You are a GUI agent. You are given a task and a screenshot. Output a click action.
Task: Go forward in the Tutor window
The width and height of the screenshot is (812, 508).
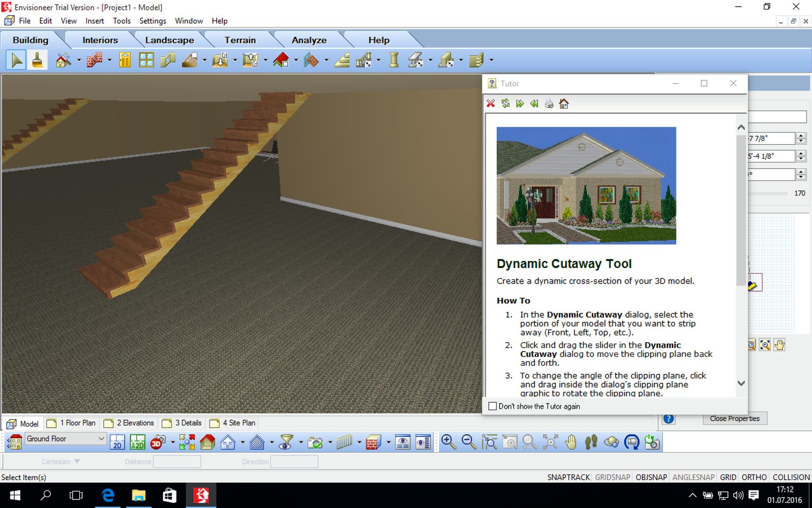point(520,103)
